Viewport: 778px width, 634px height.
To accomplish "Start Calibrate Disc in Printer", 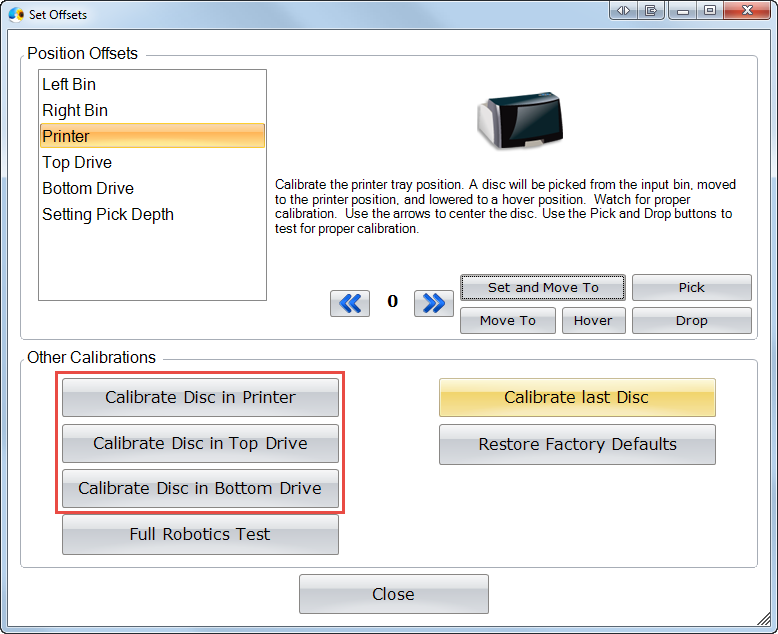I will coord(200,397).
